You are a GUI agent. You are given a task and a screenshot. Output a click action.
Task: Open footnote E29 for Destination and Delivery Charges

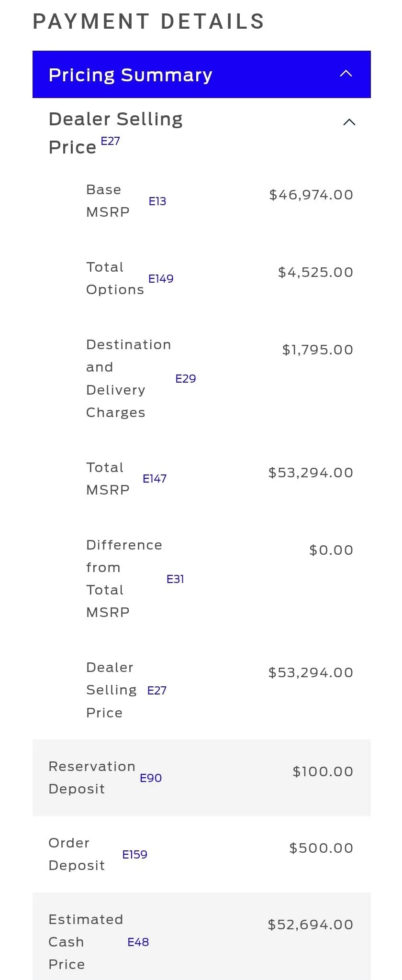pos(186,379)
